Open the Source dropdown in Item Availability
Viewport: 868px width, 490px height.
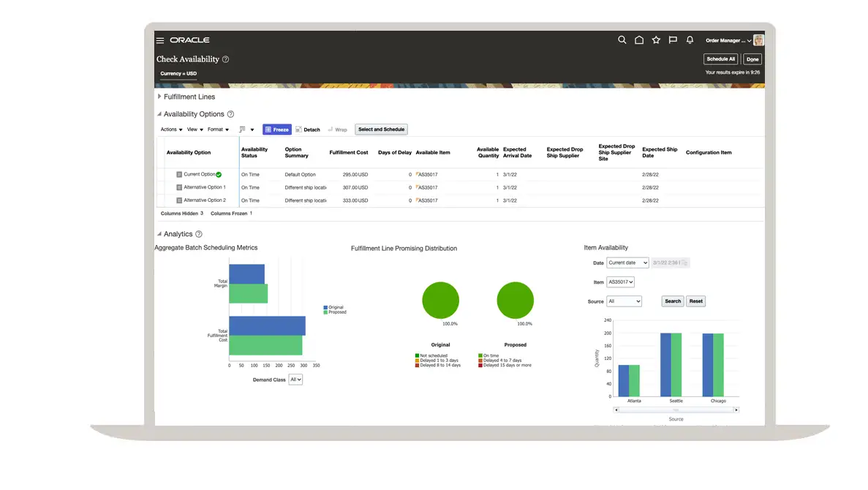pyautogui.click(x=624, y=301)
